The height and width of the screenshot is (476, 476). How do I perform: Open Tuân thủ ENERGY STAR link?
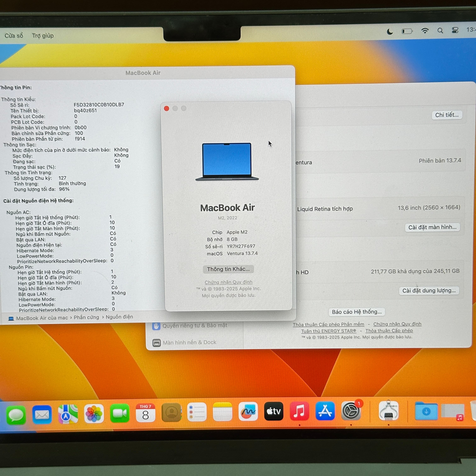tap(329, 331)
